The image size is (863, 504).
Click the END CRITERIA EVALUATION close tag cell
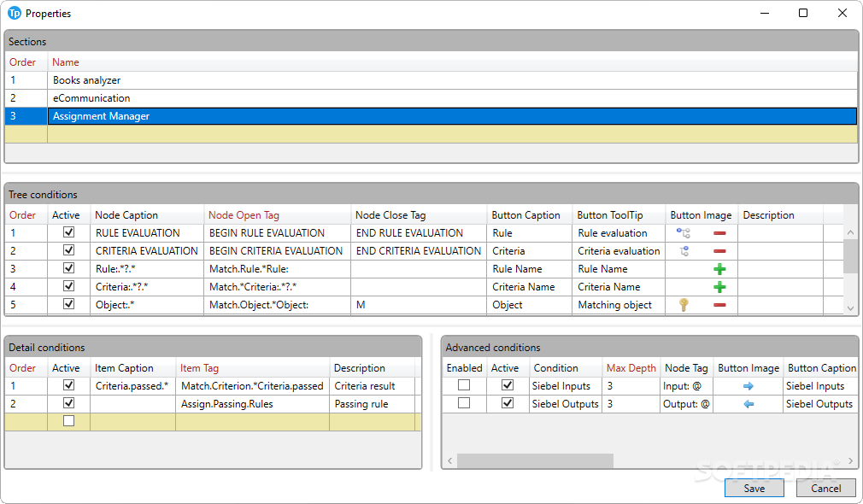[x=419, y=251]
